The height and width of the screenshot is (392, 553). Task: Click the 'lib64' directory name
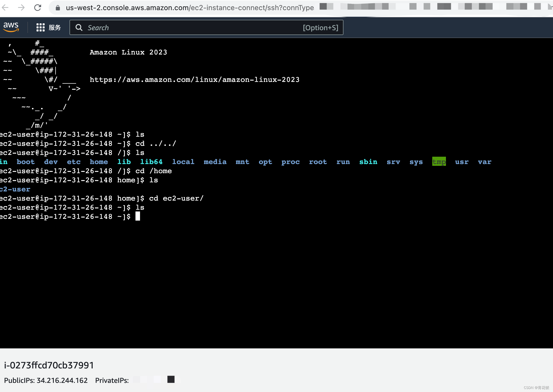[151, 162]
